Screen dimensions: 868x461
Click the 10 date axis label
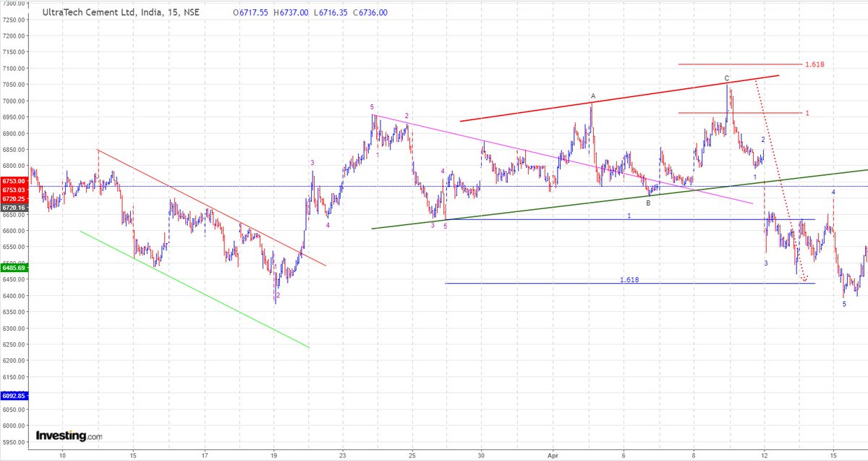63,456
